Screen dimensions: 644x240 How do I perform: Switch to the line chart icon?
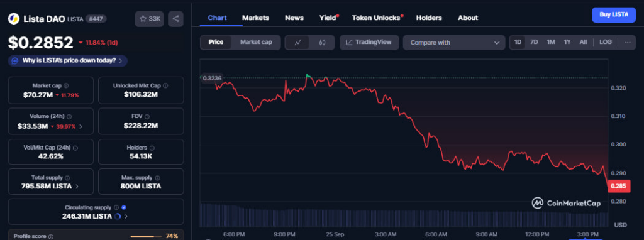tap(297, 42)
